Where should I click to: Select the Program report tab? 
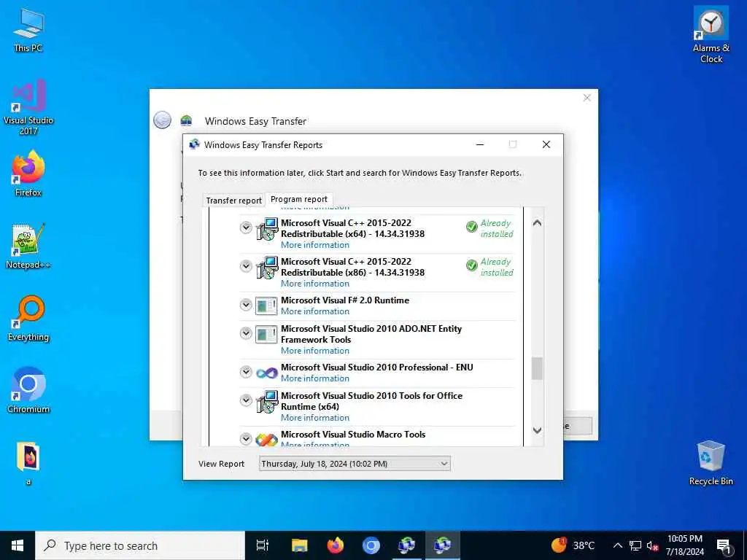click(298, 199)
